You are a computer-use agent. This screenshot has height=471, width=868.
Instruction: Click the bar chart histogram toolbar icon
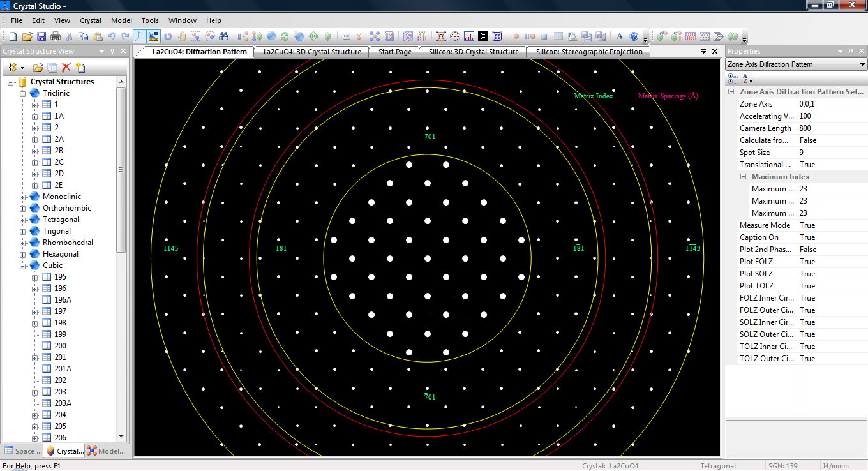[x=469, y=36]
